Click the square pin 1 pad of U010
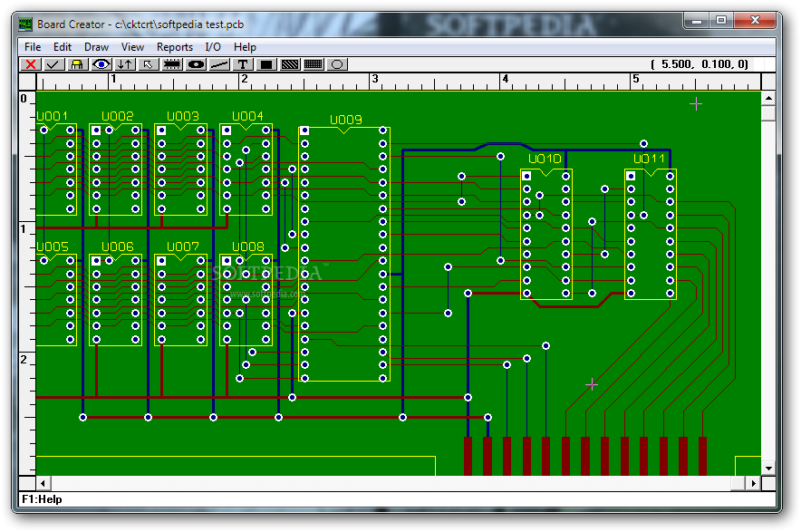The image size is (801, 532). click(526, 177)
